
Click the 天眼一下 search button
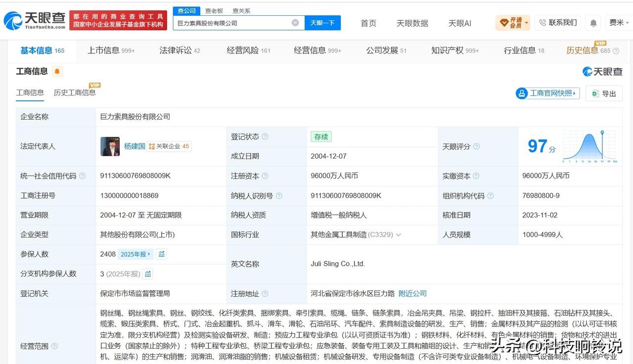pos(322,23)
